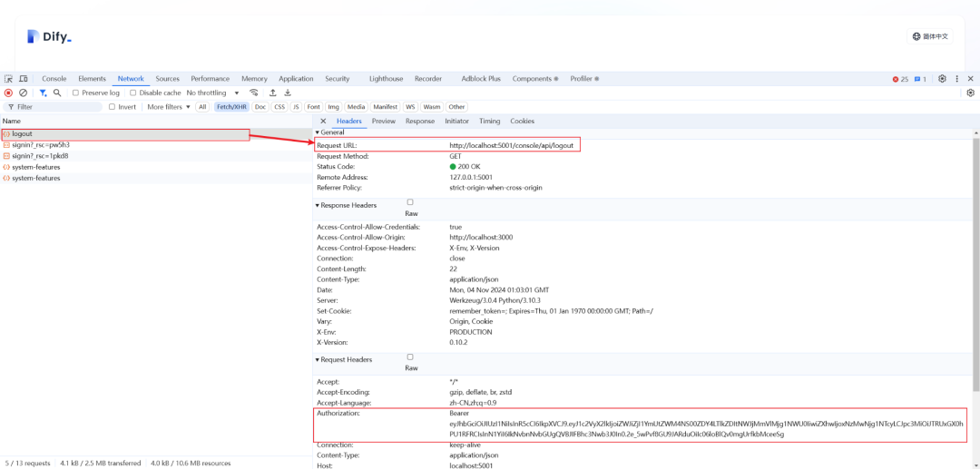This screenshot has width=980, height=469.
Task: Enable Preserve log checkbox
Action: 75,93
